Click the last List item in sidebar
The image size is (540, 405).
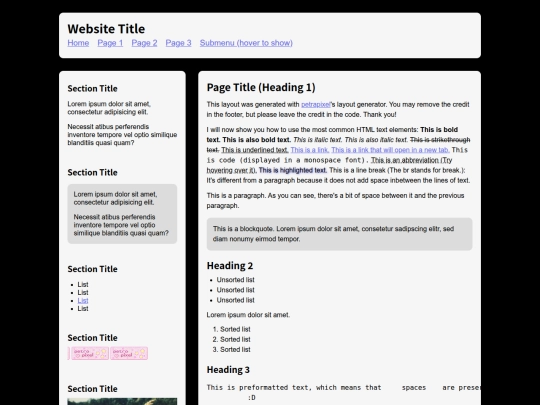pos(83,309)
